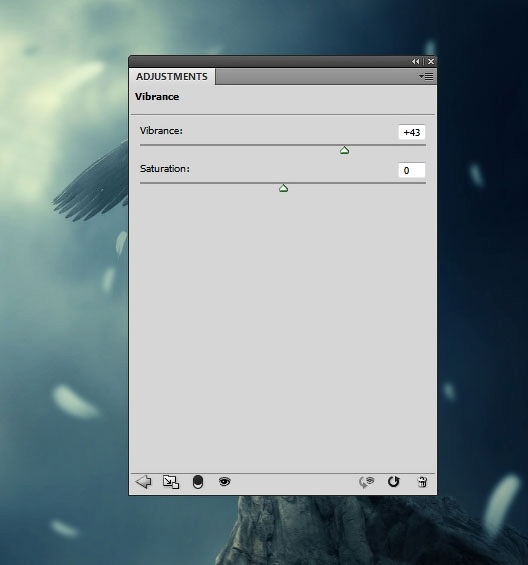528x565 pixels.
Task: Click the empty tab bar area
Action: pos(316,77)
